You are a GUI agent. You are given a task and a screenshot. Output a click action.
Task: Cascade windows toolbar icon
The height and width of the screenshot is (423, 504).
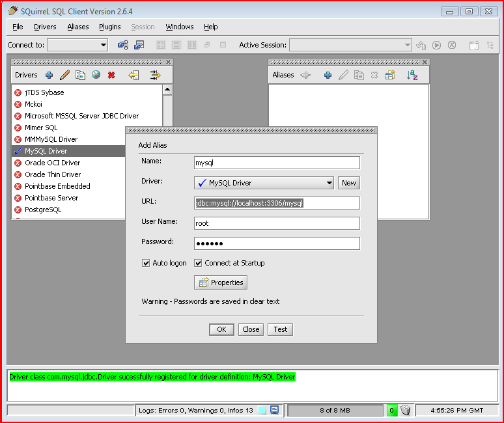pyautogui.click(x=207, y=45)
